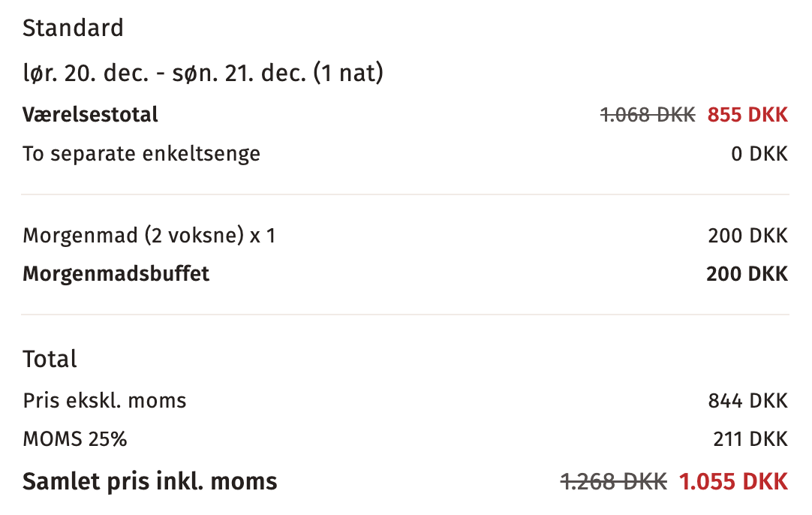This screenshot has width=812, height=515.
Task: Click the crossed-out 1.268 DKK total
Action: [613, 481]
